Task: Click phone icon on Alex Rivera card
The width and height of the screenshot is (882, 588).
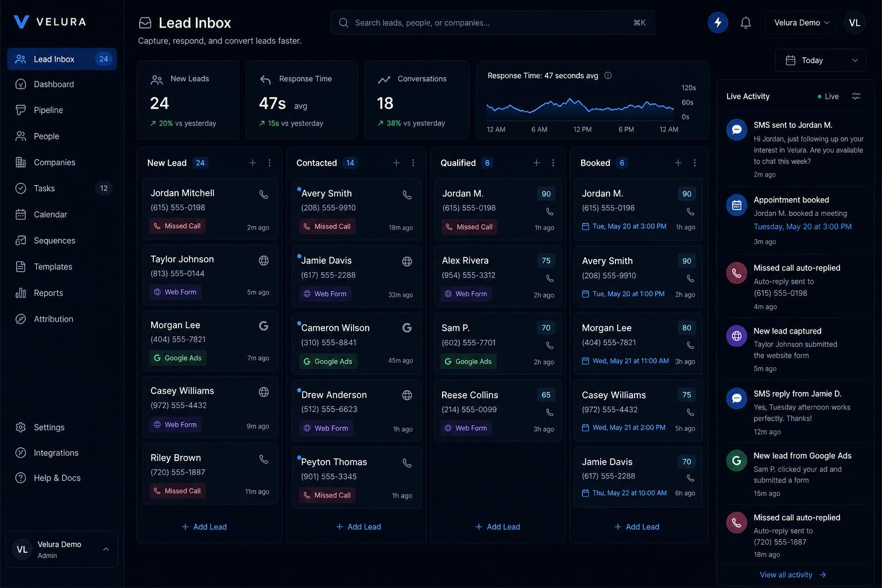Action: 550,278
